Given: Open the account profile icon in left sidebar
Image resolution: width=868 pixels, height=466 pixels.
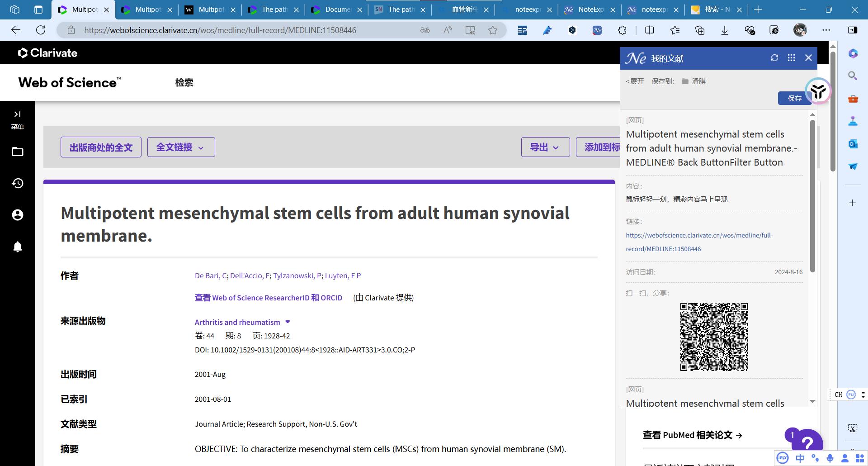Looking at the screenshot, I should pyautogui.click(x=18, y=215).
